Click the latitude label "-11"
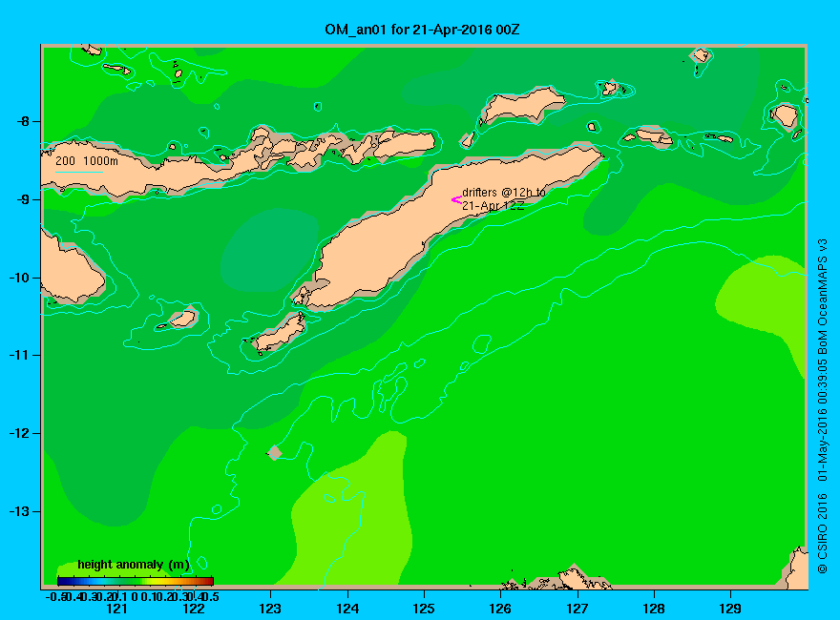Screen dimensions: 840x620 coord(19,355)
